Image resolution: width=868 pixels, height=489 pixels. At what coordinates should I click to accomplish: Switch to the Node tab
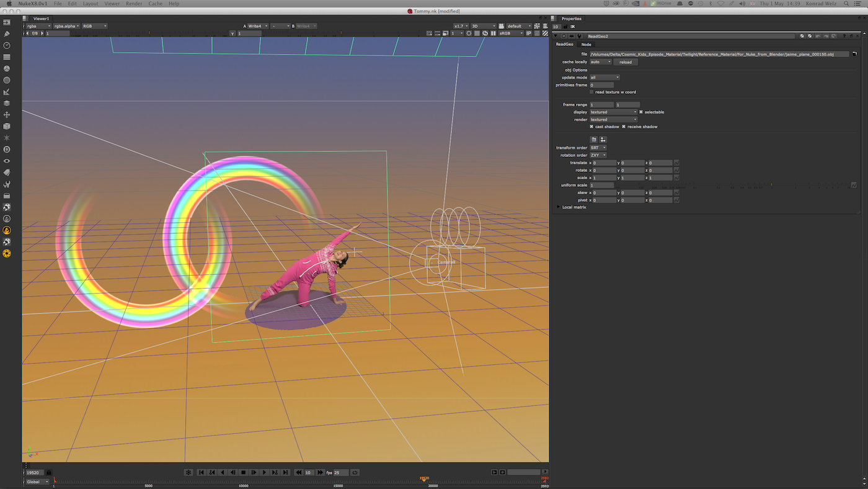click(x=586, y=45)
